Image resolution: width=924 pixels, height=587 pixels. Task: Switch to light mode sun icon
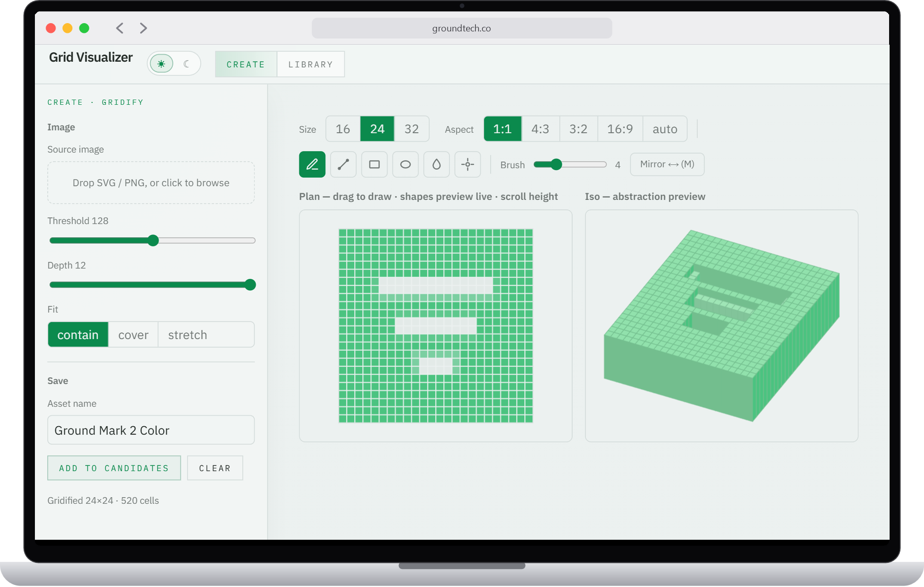tap(161, 64)
